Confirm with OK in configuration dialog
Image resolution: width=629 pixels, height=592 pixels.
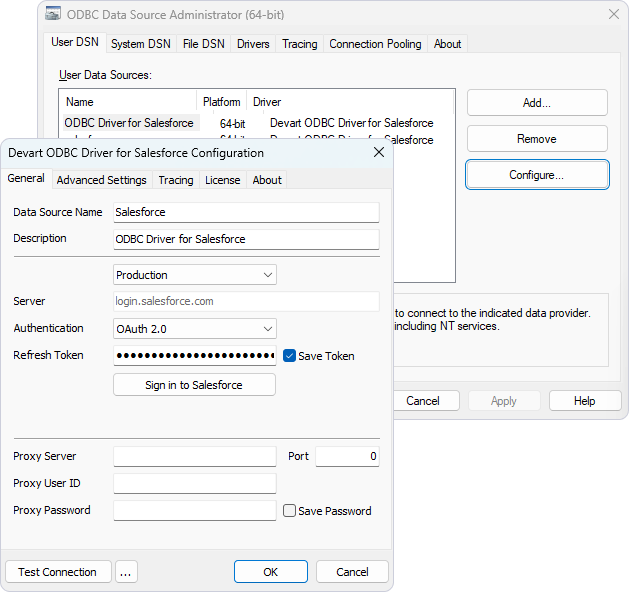pyautogui.click(x=271, y=572)
